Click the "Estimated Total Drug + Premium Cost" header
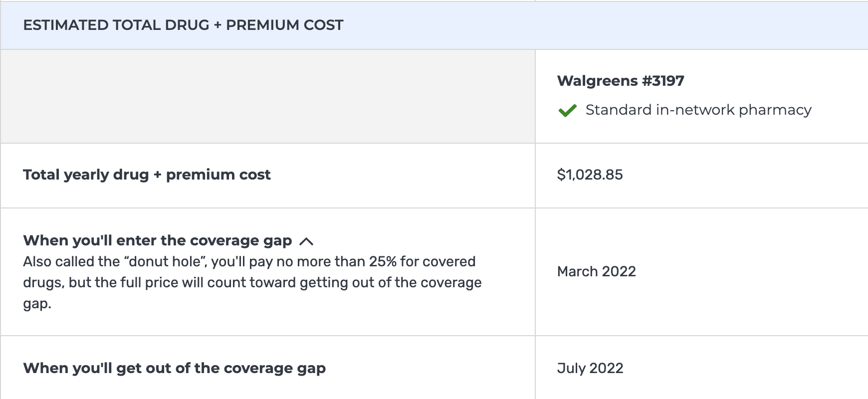 183,25
